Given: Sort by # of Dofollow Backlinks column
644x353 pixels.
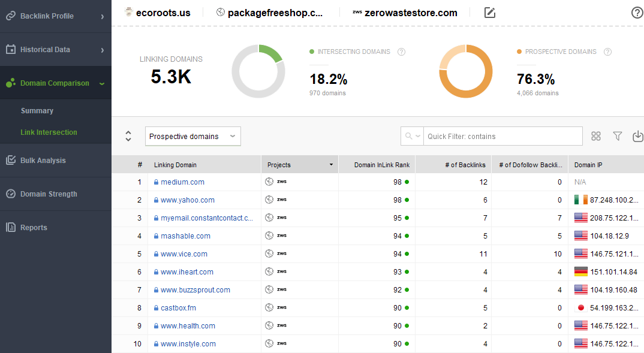Looking at the screenshot, I should click(531, 165).
